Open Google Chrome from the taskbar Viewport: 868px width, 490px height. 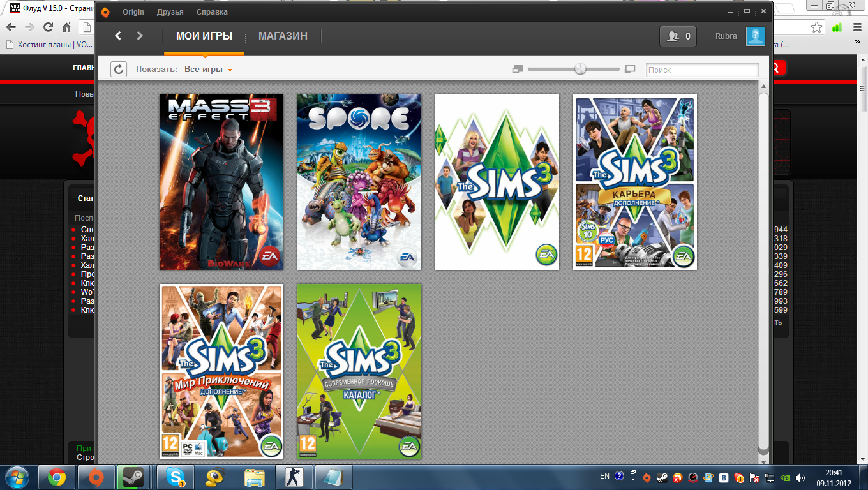[57, 477]
